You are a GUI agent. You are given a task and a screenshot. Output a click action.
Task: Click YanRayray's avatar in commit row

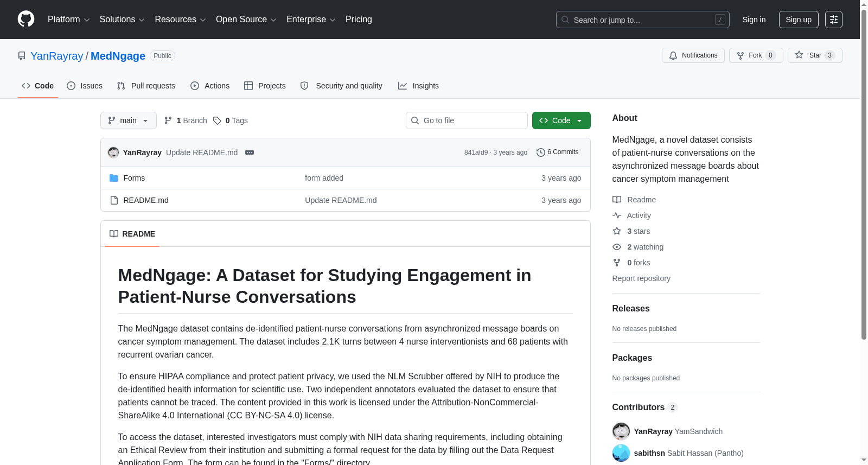pyautogui.click(x=113, y=152)
